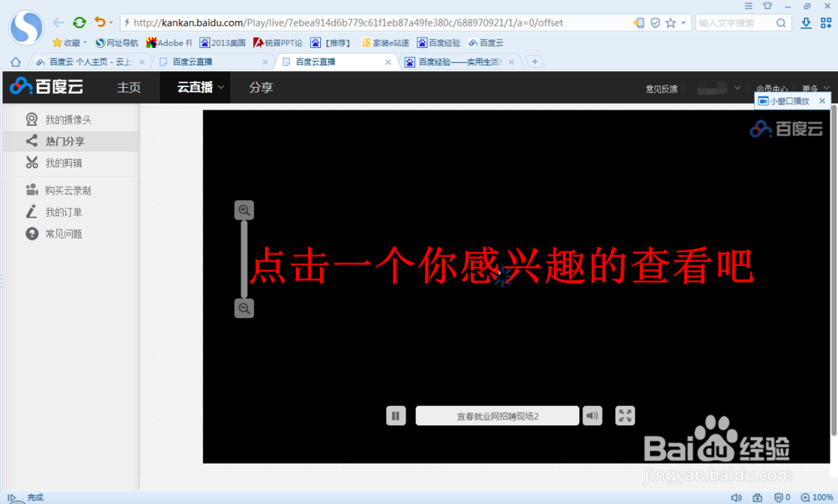
Task: Click the vertical zoom slider track
Action: [x=244, y=259]
